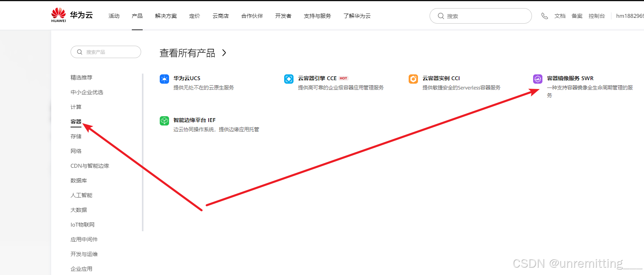Viewport: 644px width, 275px height.
Task: Open the 智能边缘平台 IEF product link
Action: 194,120
